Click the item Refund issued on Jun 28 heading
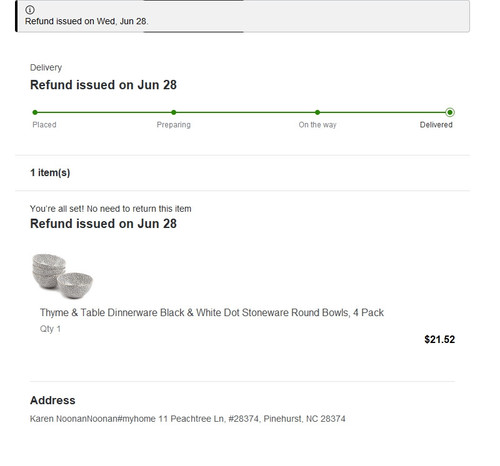 coord(103,224)
